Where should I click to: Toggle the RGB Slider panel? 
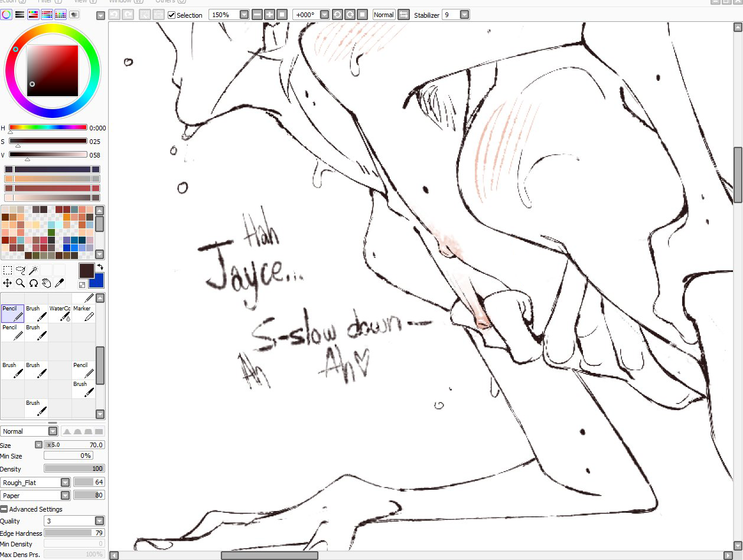[19, 14]
